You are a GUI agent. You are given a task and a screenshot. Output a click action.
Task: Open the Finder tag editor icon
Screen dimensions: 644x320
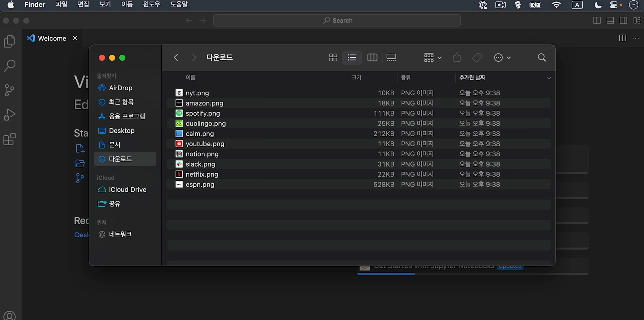pos(477,58)
